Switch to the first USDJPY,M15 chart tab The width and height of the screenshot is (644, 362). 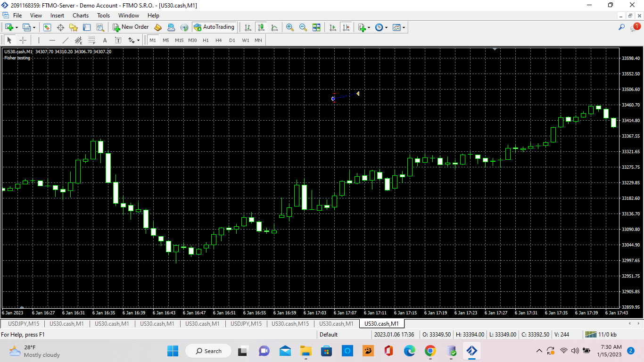tap(24, 324)
